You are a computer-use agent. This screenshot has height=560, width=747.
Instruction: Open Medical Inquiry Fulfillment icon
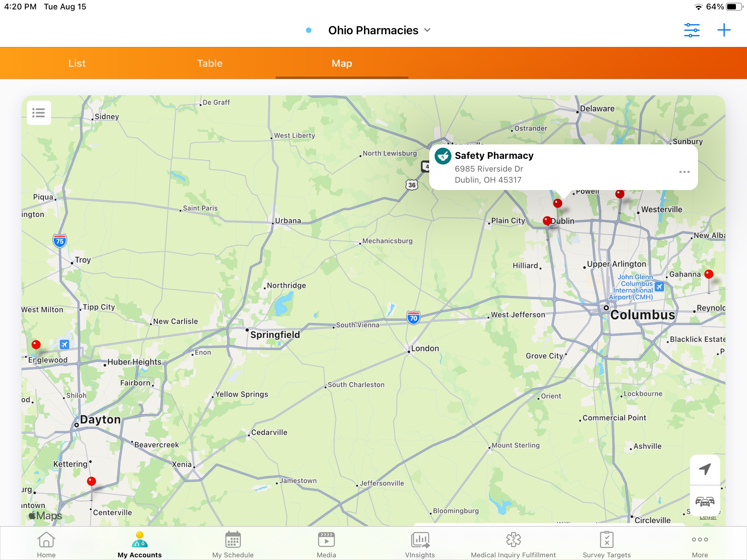[x=513, y=540]
